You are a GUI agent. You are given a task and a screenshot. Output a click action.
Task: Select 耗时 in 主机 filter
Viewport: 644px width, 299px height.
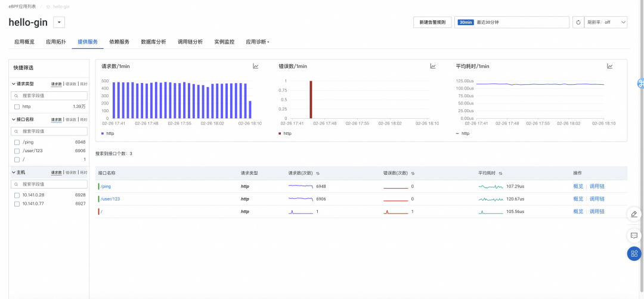[x=84, y=172]
